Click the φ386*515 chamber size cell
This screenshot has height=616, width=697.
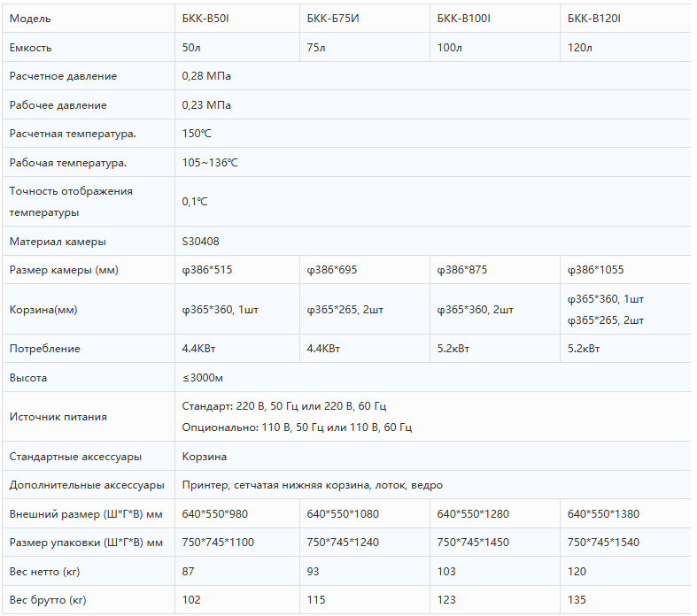237,270
